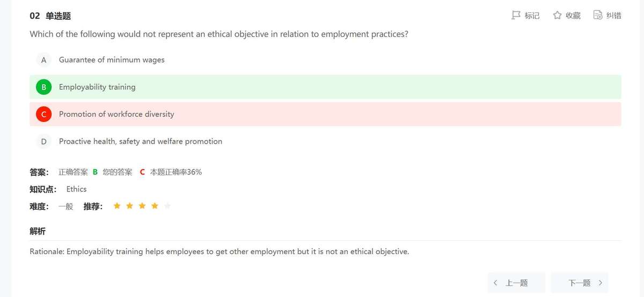This screenshot has width=644, height=297.
Task: Choose 'Employability training' answer row
Action: (x=97, y=87)
